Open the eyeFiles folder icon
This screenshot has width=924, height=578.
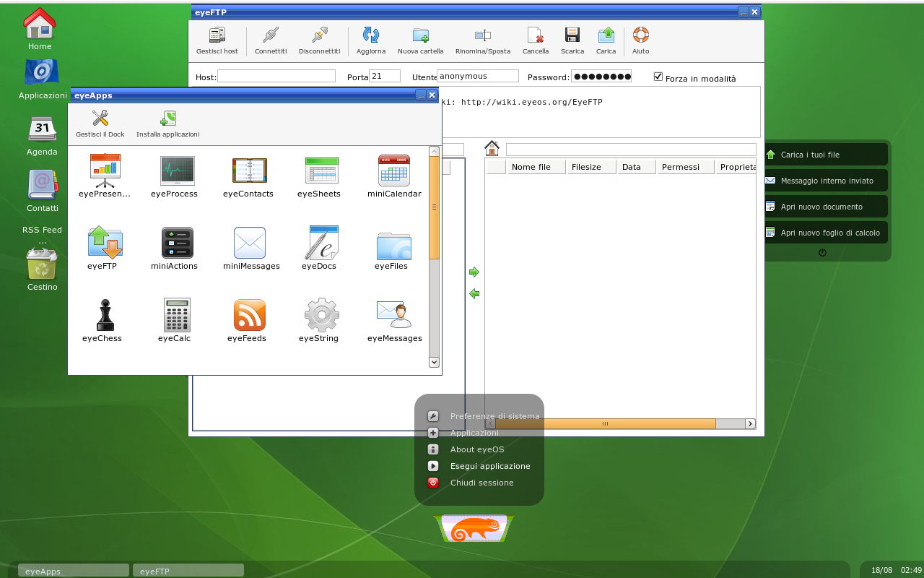[394, 248]
